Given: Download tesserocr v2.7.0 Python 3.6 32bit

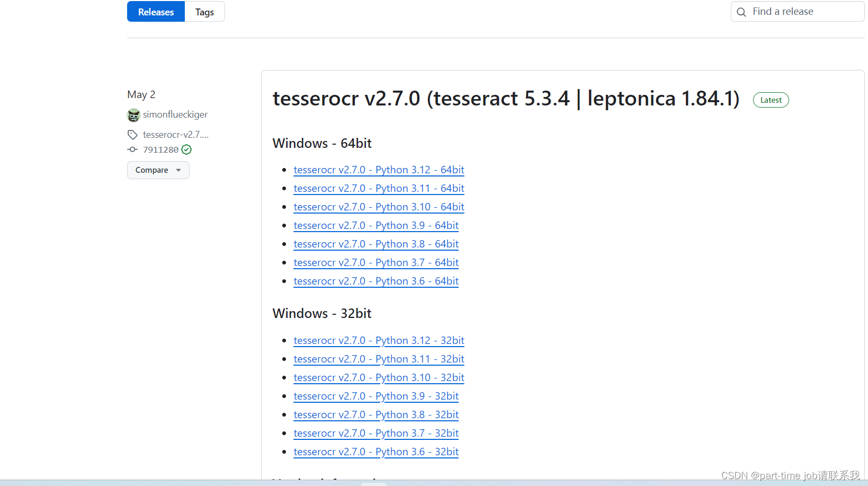Looking at the screenshot, I should click(x=376, y=452).
